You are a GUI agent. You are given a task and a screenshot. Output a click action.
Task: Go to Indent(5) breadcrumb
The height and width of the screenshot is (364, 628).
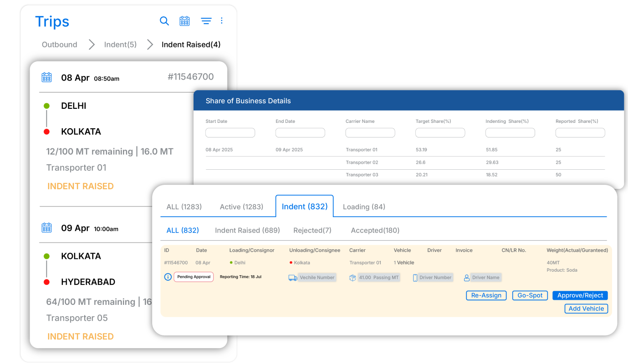pyautogui.click(x=120, y=45)
